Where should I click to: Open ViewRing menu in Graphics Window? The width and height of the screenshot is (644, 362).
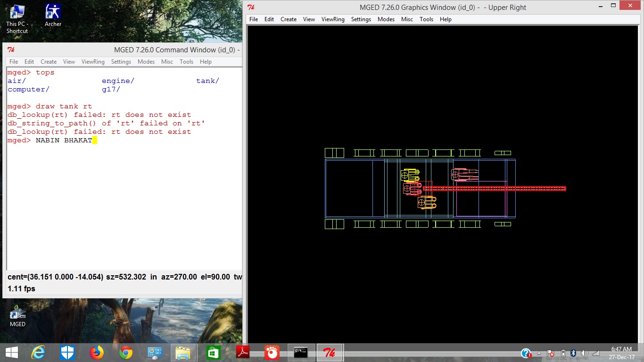point(333,19)
